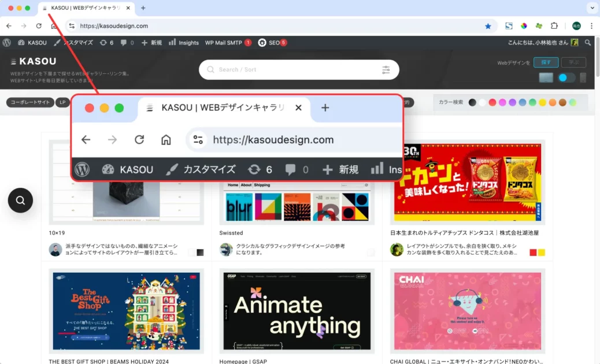Select the コーポレートサイト category tag
Image resolution: width=600 pixels, height=364 pixels.
(x=29, y=102)
